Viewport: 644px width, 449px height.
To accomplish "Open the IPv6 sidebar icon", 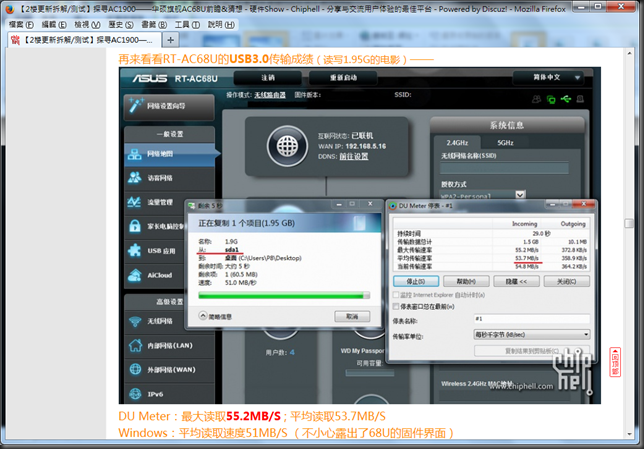I will (135, 394).
